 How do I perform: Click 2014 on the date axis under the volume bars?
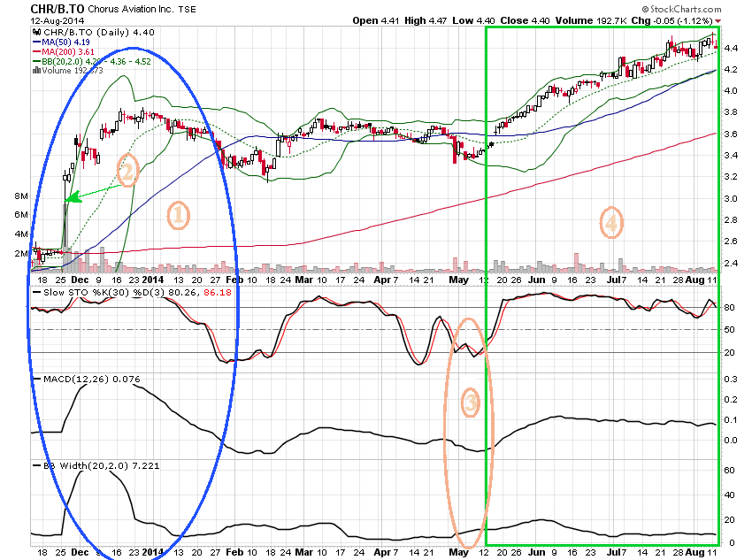point(152,280)
